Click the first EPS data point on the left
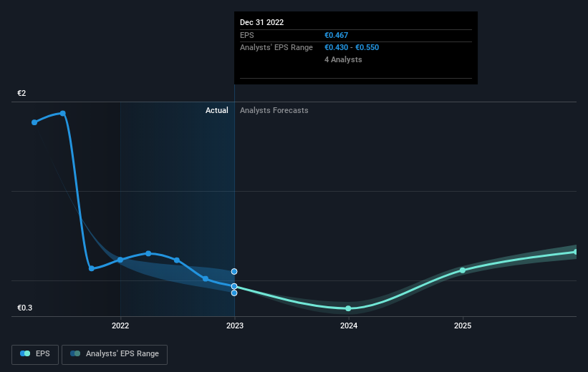 [x=34, y=122]
